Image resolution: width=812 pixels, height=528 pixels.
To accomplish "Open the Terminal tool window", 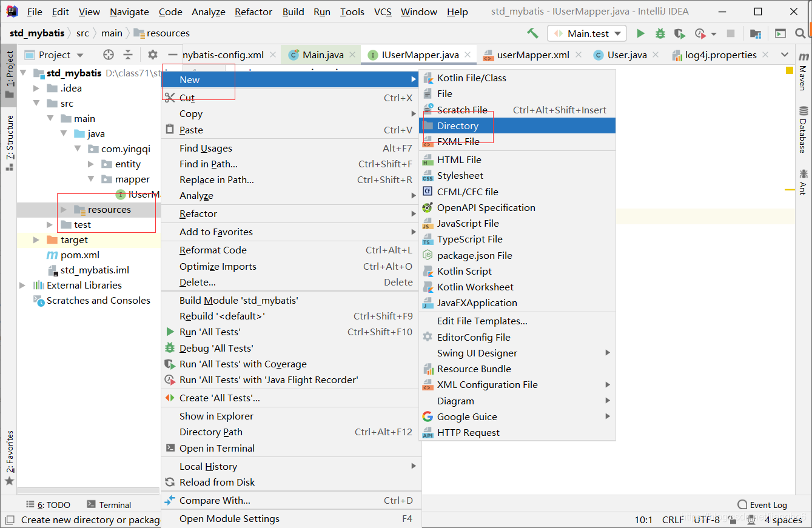I will (x=109, y=504).
